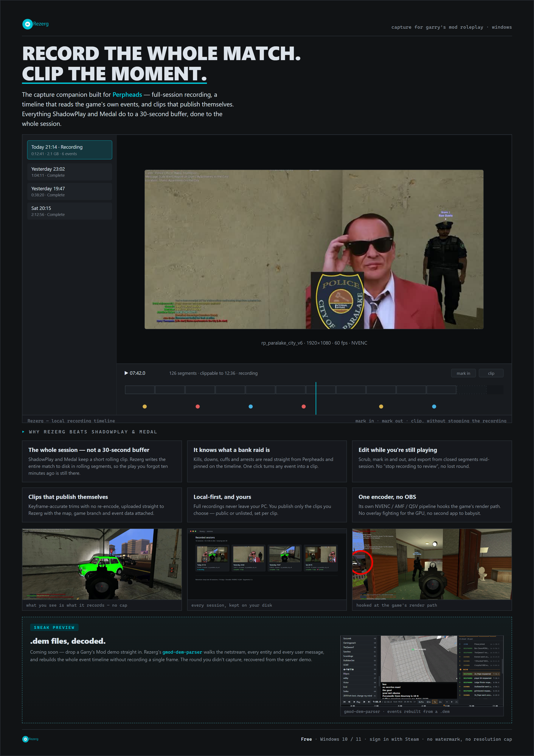This screenshot has width=534, height=756.
Task: Click the clip button
Action: pos(491,373)
